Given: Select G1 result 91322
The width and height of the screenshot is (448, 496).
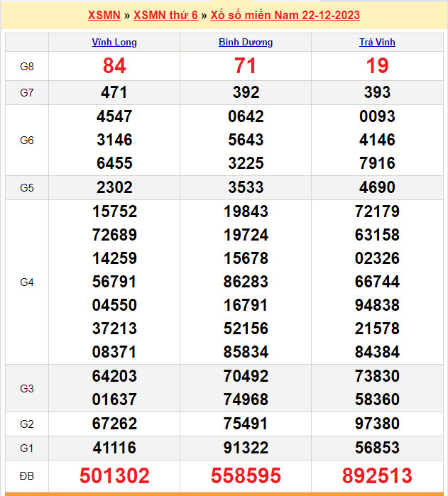Looking at the screenshot, I should (246, 448).
